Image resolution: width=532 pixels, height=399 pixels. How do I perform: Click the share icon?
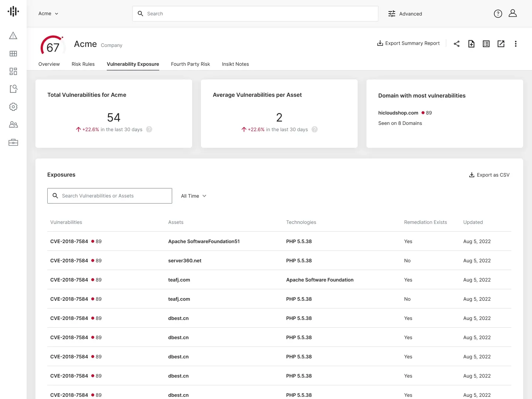(x=457, y=44)
